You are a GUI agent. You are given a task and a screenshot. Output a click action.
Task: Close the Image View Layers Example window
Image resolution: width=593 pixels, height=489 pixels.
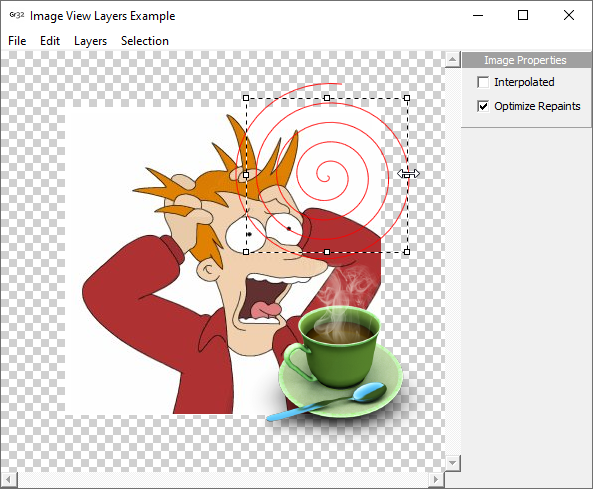pos(569,16)
